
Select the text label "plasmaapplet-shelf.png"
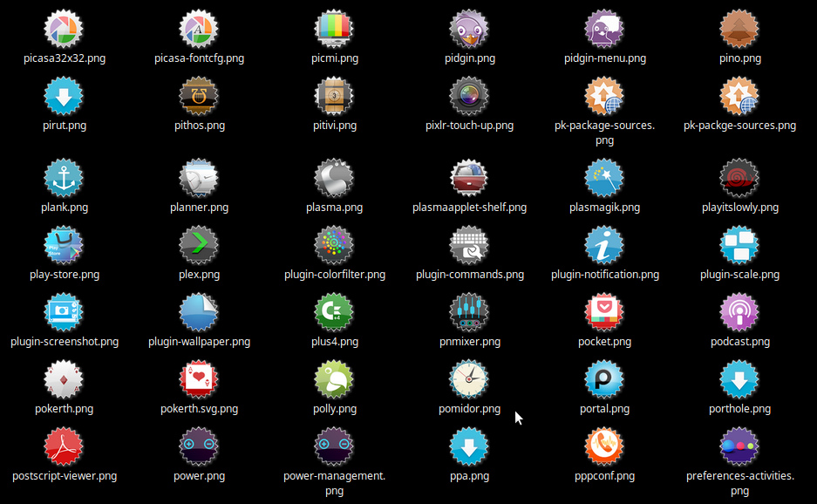[469, 208]
